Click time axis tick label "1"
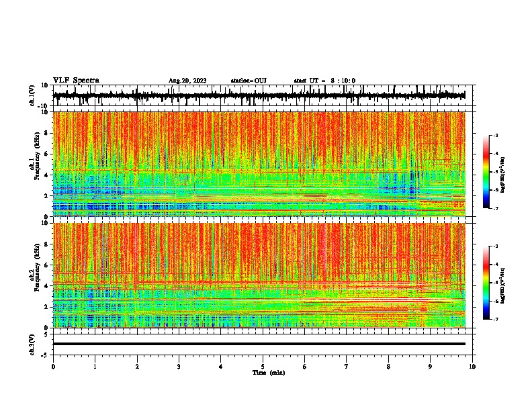The width and height of the screenshot is (532, 411). [95, 367]
